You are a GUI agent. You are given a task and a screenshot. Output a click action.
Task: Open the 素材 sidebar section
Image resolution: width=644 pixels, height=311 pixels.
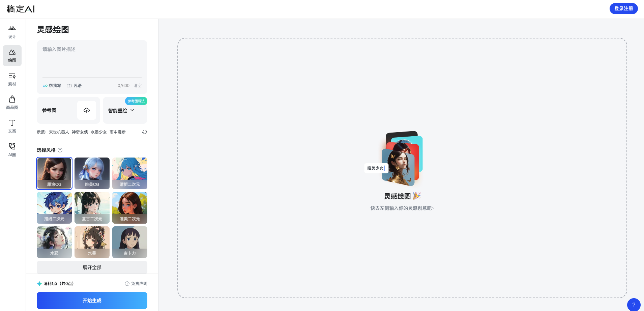12,79
